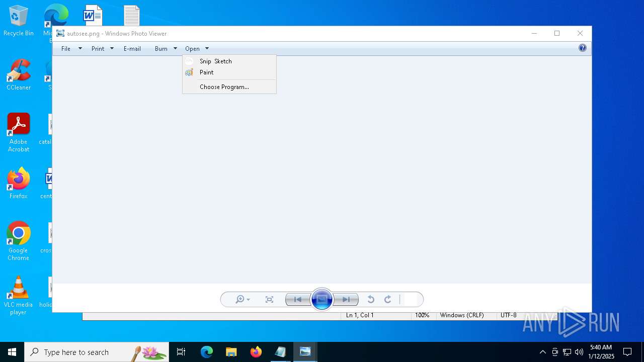The width and height of the screenshot is (644, 362).
Task: Click UTF-8 encoding in Notepad status bar
Action: pos(508,315)
